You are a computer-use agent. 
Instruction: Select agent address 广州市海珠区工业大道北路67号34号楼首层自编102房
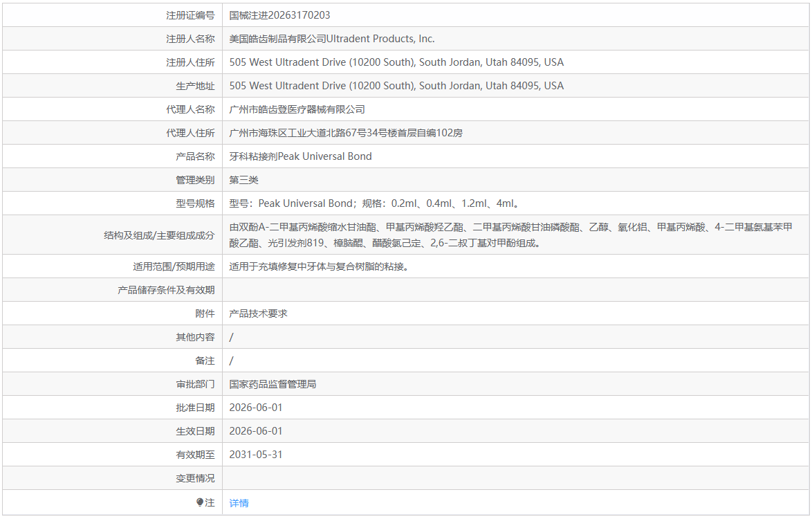pyautogui.click(x=346, y=133)
